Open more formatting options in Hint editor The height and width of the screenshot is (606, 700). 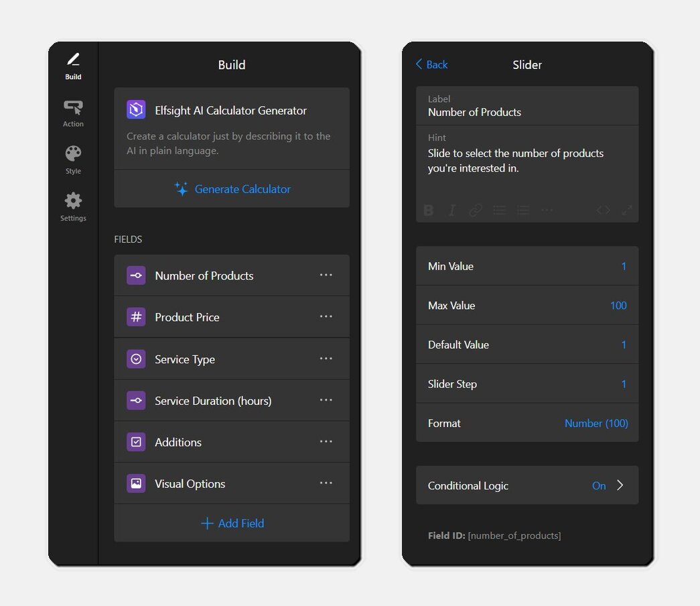[547, 210]
